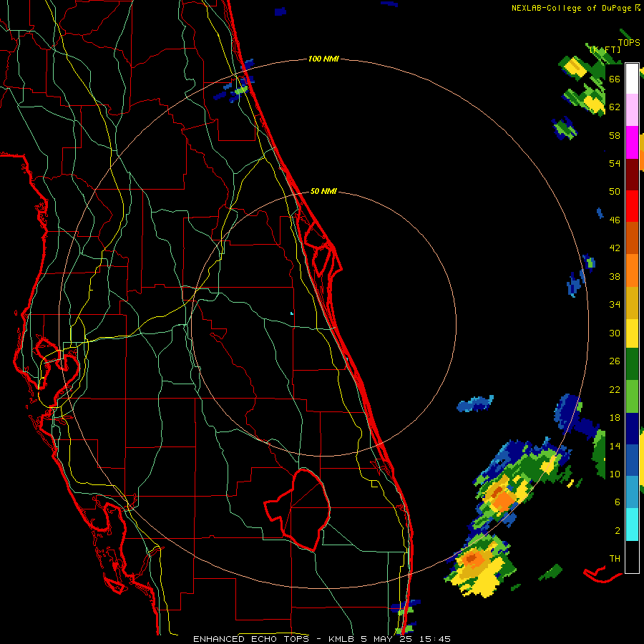Click the 50 value on the legend

point(615,192)
